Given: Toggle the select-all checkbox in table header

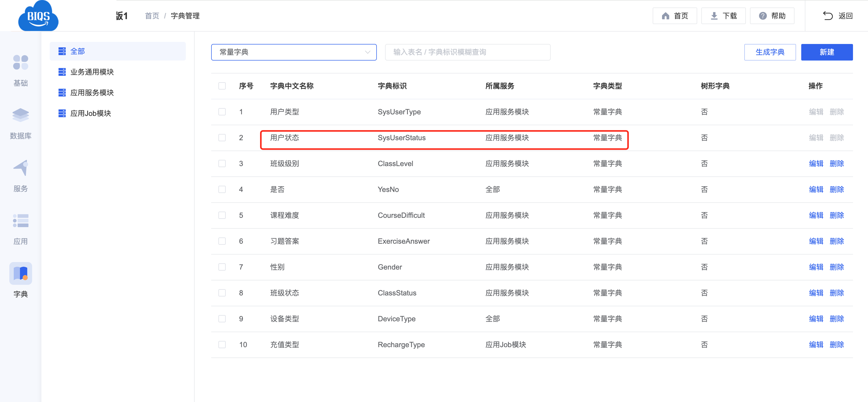Looking at the screenshot, I should (x=222, y=86).
